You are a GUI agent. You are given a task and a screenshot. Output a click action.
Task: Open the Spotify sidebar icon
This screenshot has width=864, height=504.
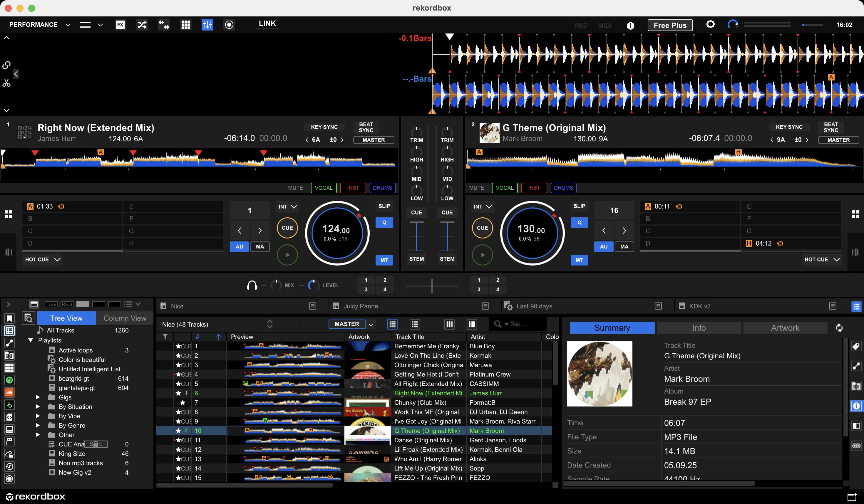pyautogui.click(x=9, y=380)
